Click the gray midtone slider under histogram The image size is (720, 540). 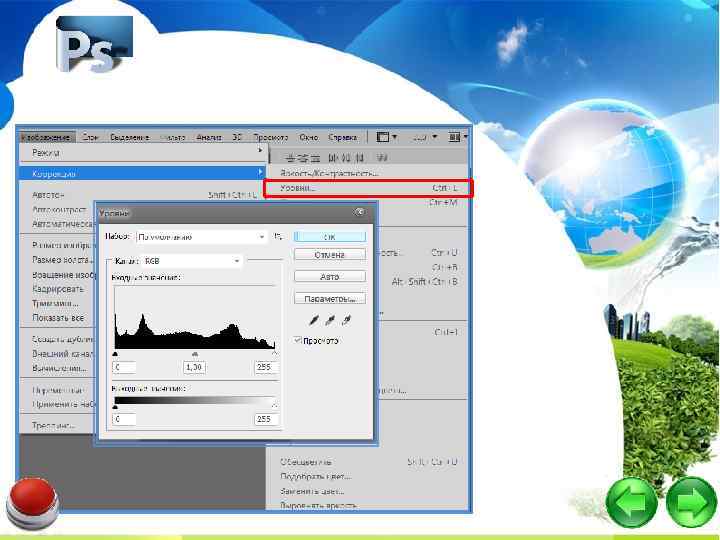(x=195, y=354)
